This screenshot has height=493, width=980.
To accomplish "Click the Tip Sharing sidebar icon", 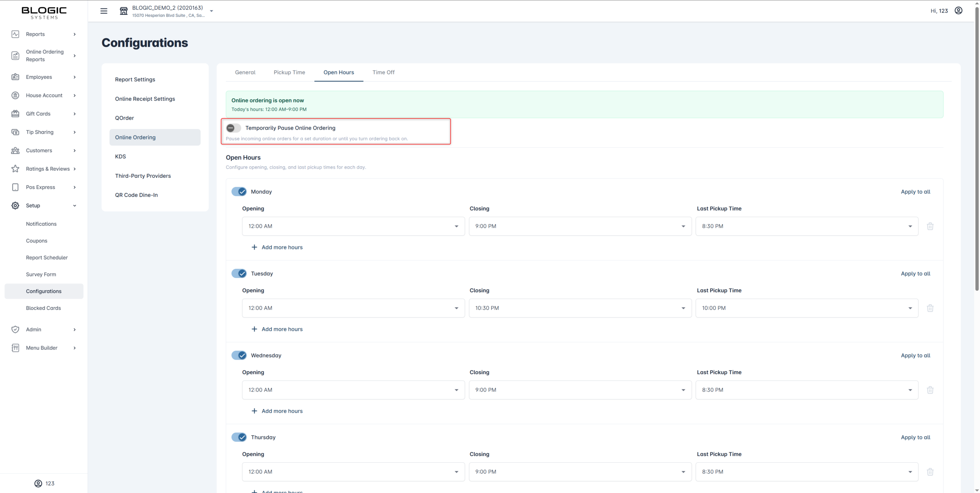I will point(15,132).
